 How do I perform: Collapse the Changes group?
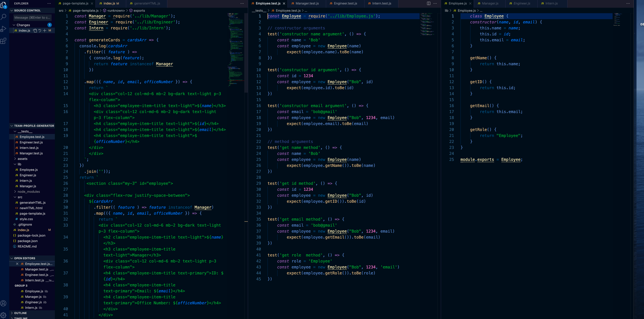point(32,25)
